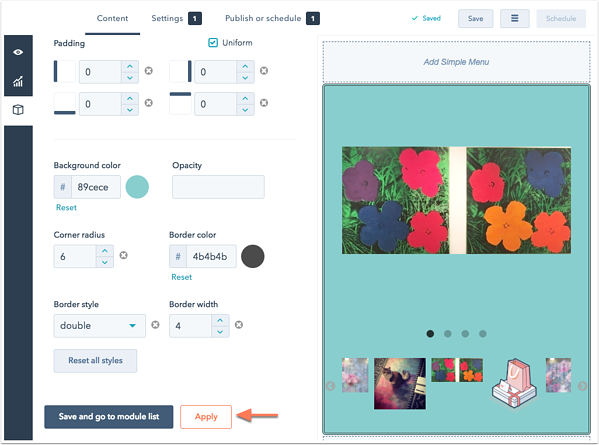The image size is (599, 445).
Task: Open the analytics chart icon in sidebar
Action: 18,81
